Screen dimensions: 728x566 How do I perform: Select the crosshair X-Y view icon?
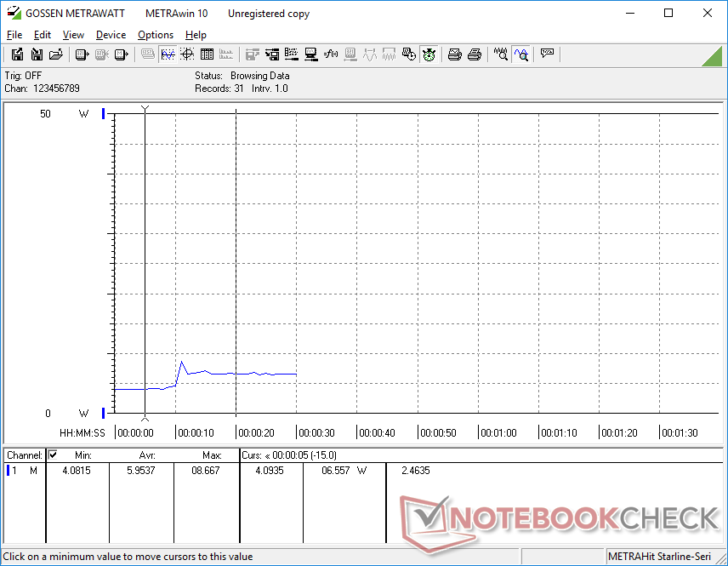(x=187, y=54)
